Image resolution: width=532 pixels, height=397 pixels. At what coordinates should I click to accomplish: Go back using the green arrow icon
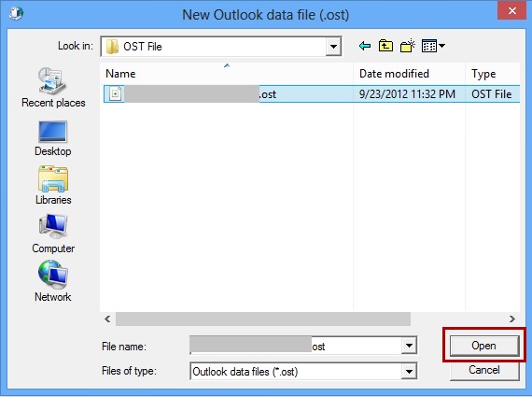[365, 46]
